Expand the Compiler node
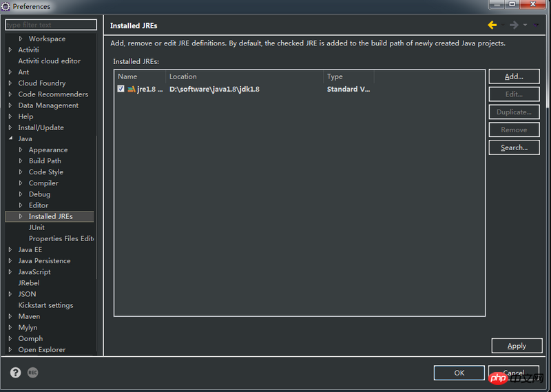The height and width of the screenshot is (392, 551). [21, 183]
